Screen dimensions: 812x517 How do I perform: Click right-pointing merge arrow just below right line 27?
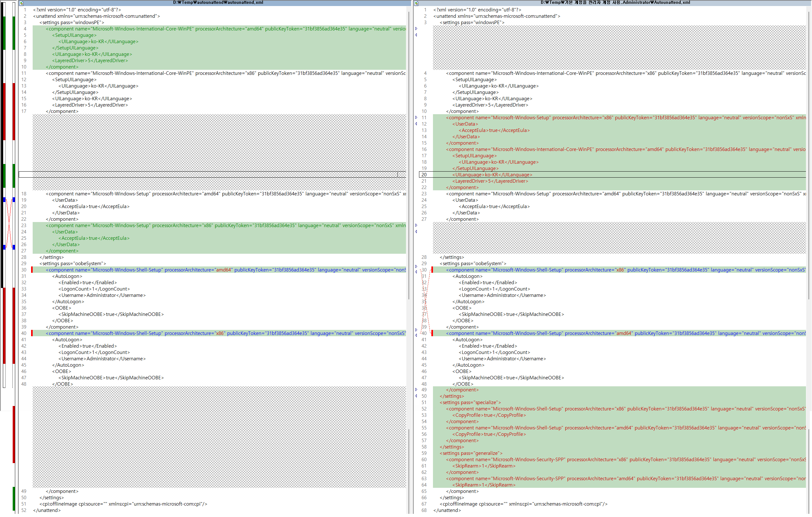coord(416,225)
